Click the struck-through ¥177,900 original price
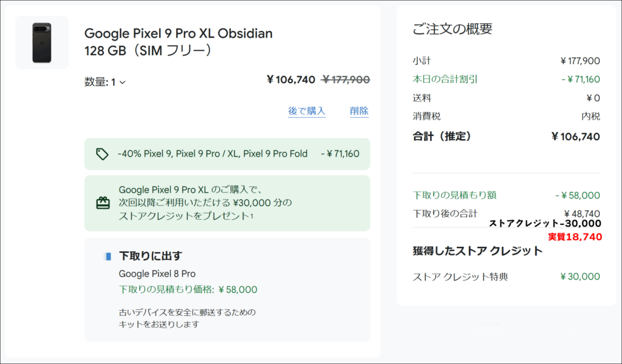Screen dimensions: 622x364 pos(346,80)
